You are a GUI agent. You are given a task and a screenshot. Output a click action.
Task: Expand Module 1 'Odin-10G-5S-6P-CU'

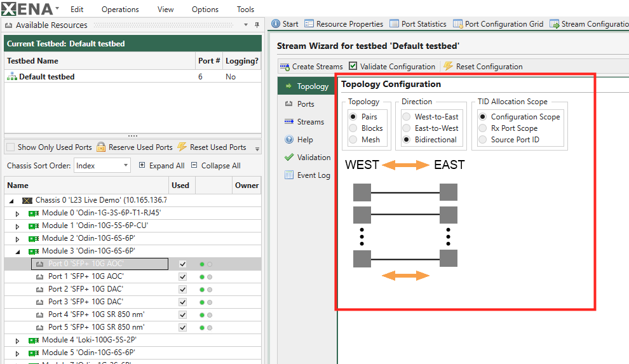click(17, 227)
